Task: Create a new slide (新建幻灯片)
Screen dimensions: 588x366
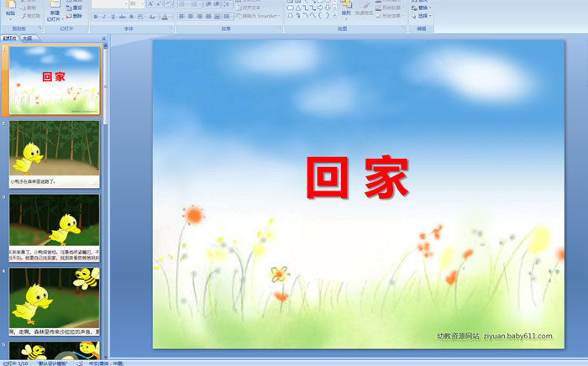Action: click(x=54, y=11)
